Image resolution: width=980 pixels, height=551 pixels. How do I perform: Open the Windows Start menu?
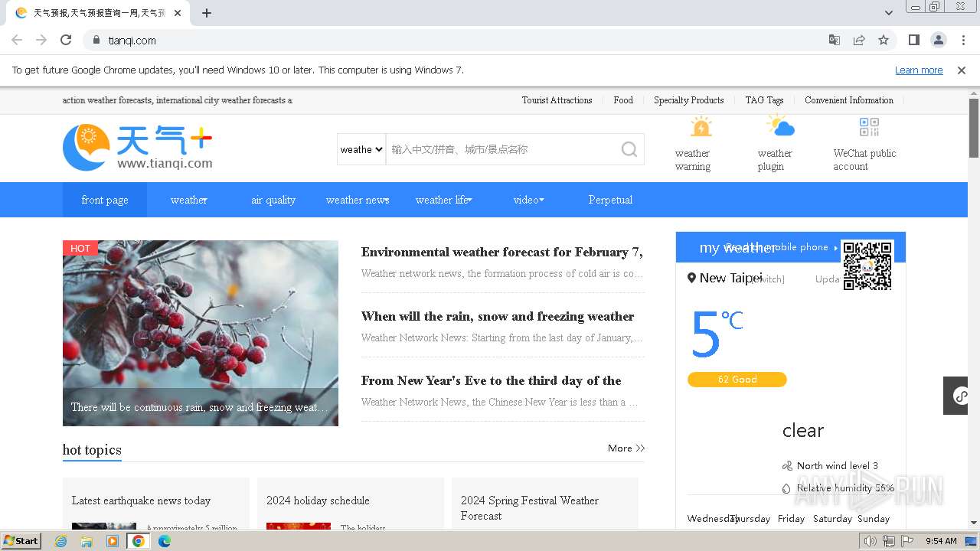[x=21, y=541]
